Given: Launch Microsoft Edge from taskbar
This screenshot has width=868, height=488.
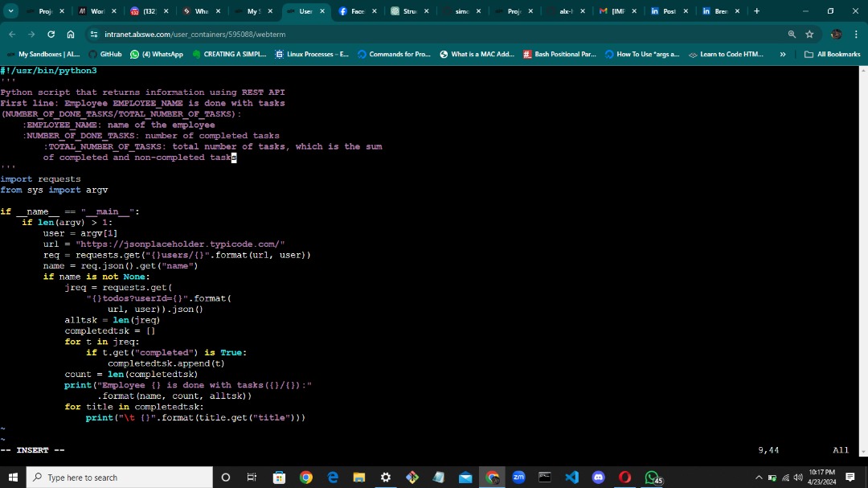Looking at the screenshot, I should pos(333,477).
